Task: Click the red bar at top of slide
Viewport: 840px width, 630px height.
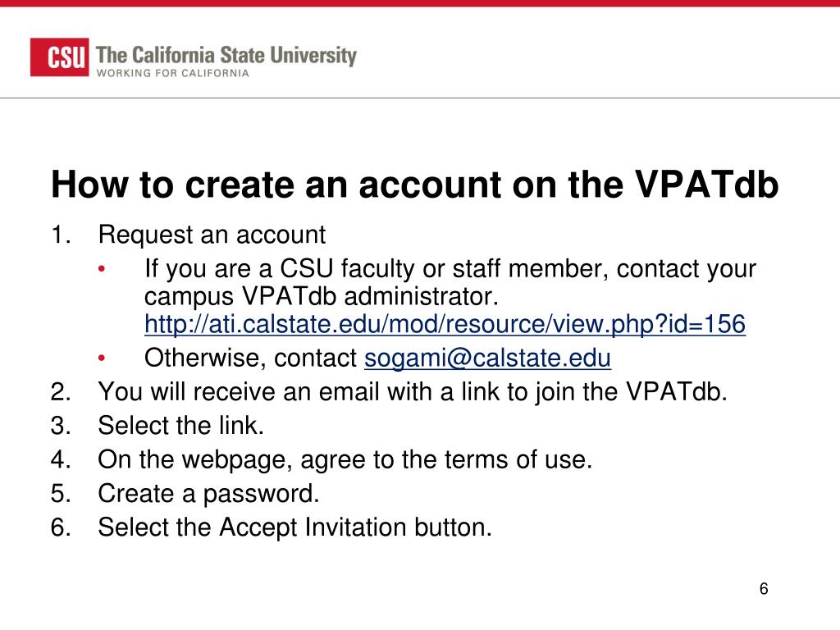Action: pos(420,3)
